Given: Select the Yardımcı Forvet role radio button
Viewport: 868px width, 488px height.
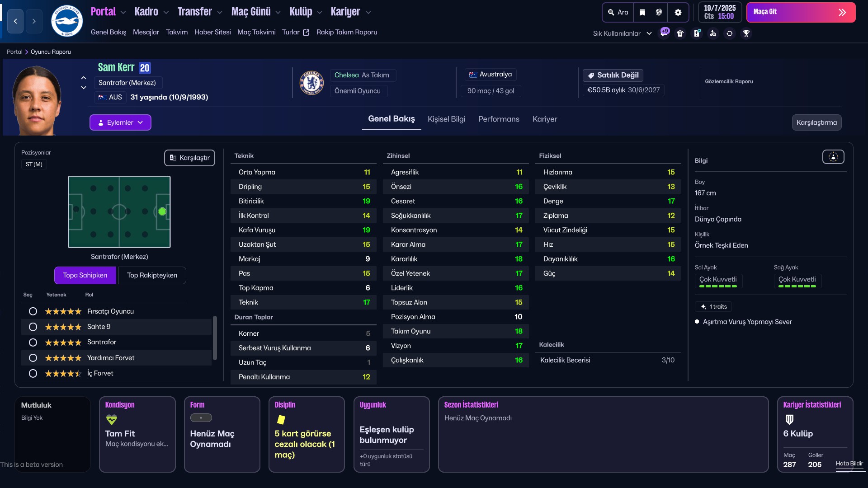Looking at the screenshot, I should click(33, 358).
